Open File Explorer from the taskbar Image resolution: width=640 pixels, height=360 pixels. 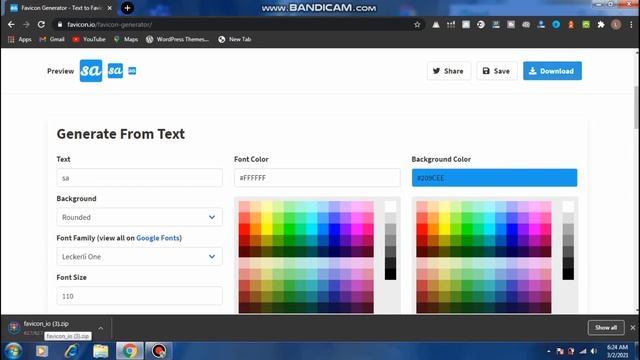tap(100, 351)
